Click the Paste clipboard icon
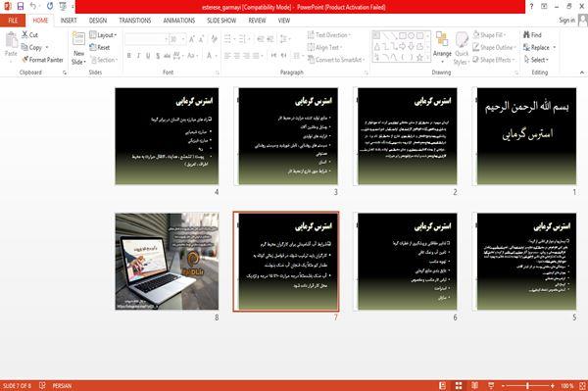Screen dimensions: 588x391 point(11,40)
